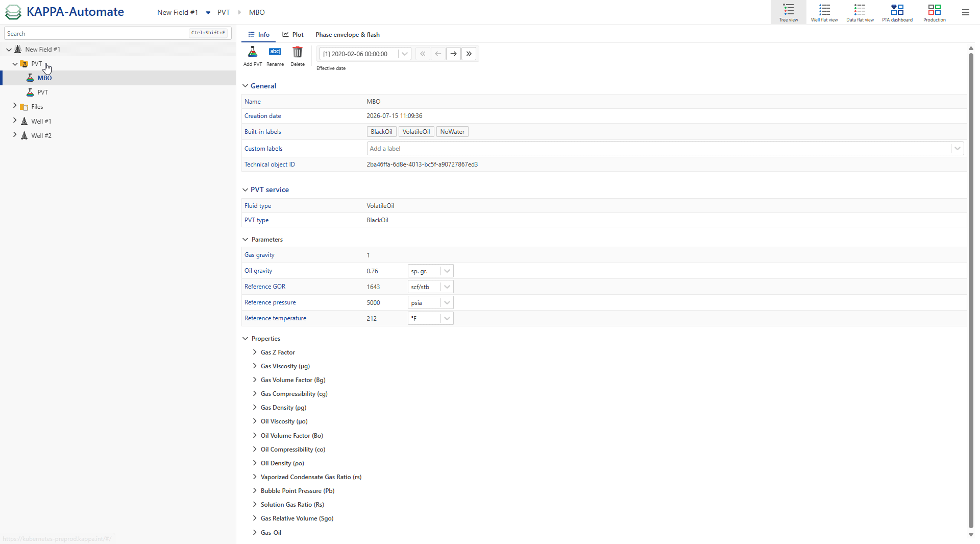This screenshot has width=980, height=544.
Task: Open the Data flat view
Action: [860, 12]
